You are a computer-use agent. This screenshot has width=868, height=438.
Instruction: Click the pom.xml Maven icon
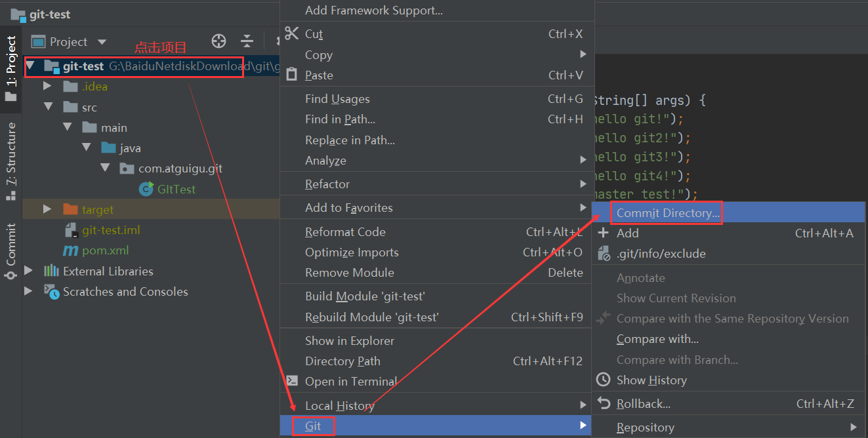tap(70, 250)
